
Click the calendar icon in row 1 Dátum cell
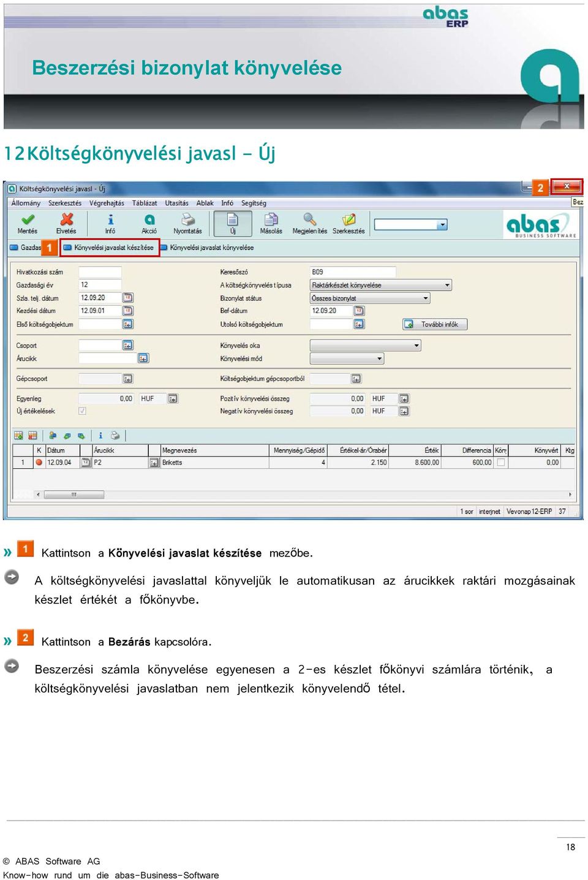coord(86,462)
